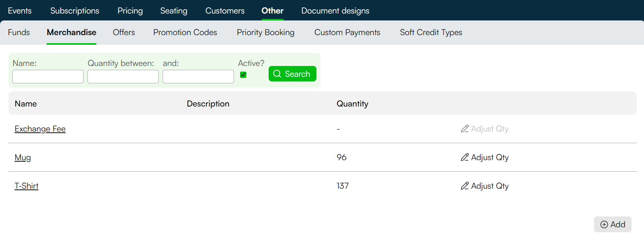644x240 pixels.
Task: Click the green Search button
Action: click(293, 74)
